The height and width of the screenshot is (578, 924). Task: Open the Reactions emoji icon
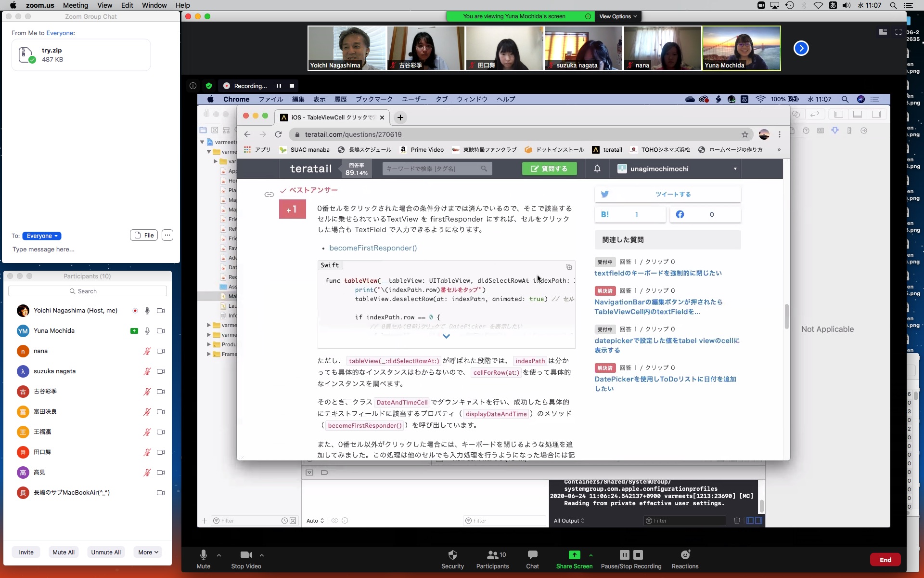(685, 555)
